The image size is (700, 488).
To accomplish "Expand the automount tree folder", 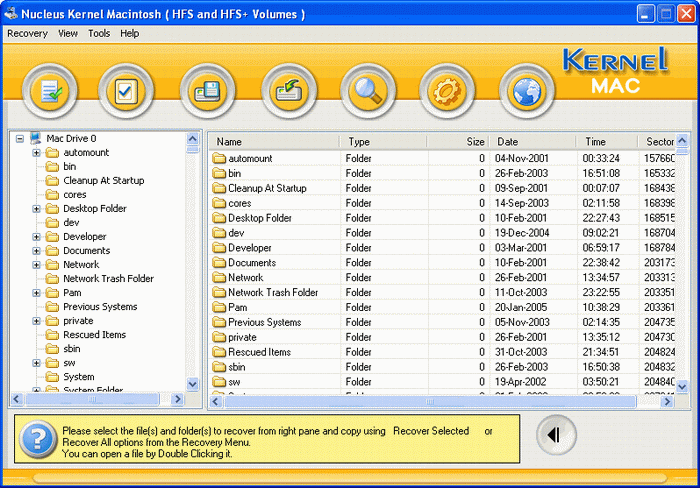I will (x=37, y=153).
